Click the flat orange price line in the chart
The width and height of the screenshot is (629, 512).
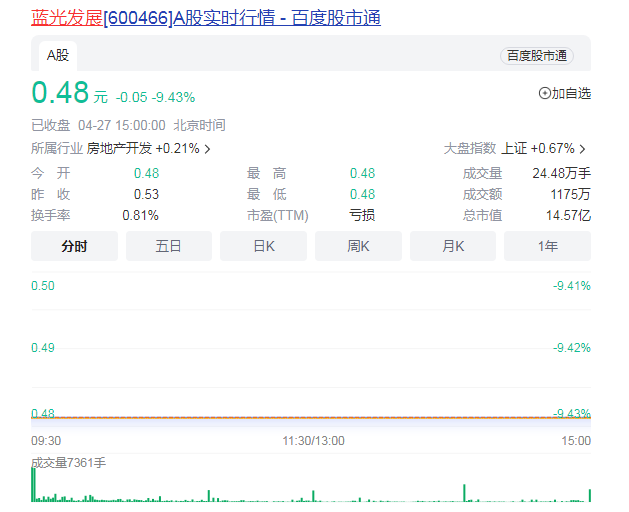coord(300,416)
